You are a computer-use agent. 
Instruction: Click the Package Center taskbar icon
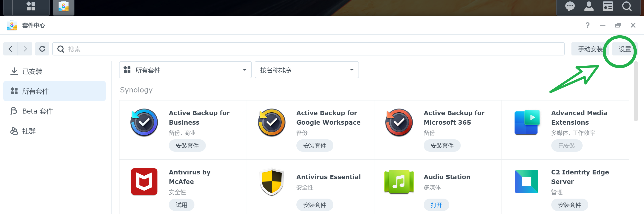pos(64,7)
